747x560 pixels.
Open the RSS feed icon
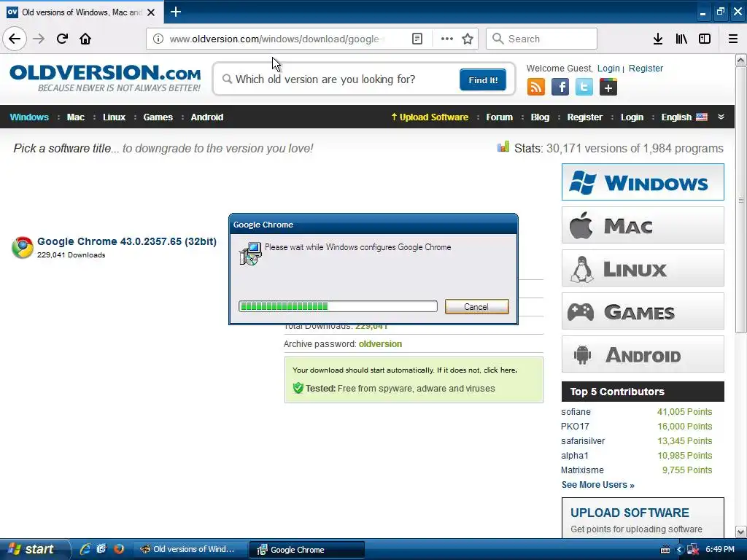pos(536,87)
